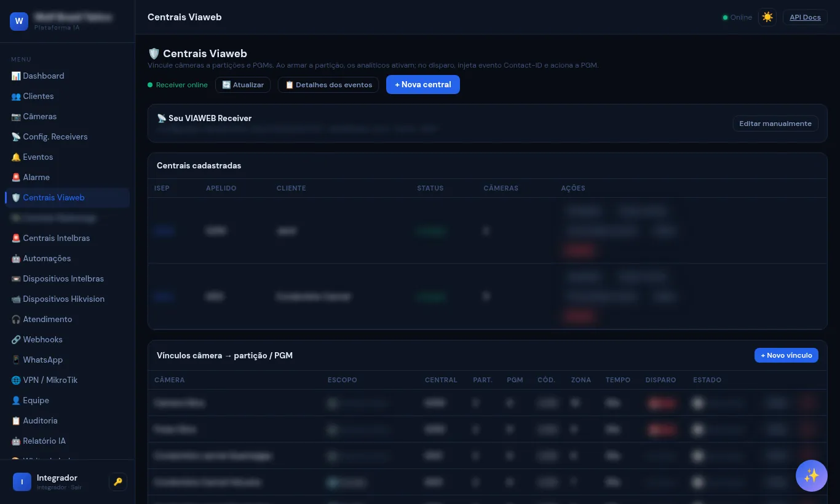Viewport: 840px width, 504px height.
Task: Click the Centrais cadastradas heading
Action: pyautogui.click(x=199, y=166)
